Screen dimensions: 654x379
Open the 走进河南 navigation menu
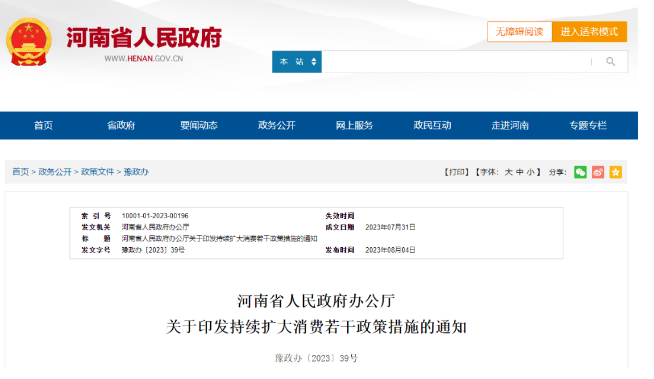point(510,125)
